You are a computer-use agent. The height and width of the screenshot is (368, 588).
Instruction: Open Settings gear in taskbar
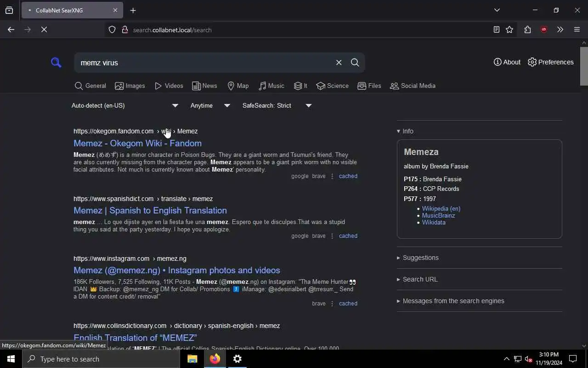[237, 359]
